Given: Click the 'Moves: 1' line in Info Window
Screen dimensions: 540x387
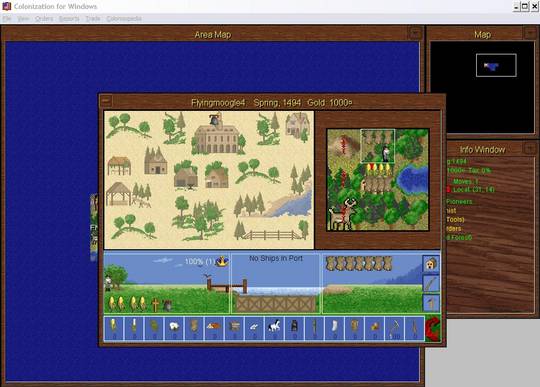Looking at the screenshot, I should click(x=465, y=181).
